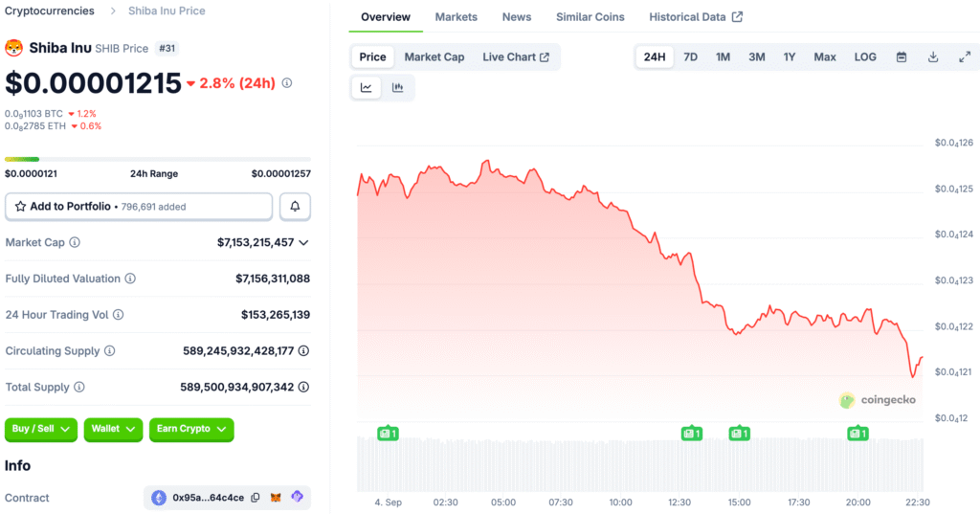Click the volume bars below the chart
Image resolution: width=980 pixels, height=514 pixels.
640,464
